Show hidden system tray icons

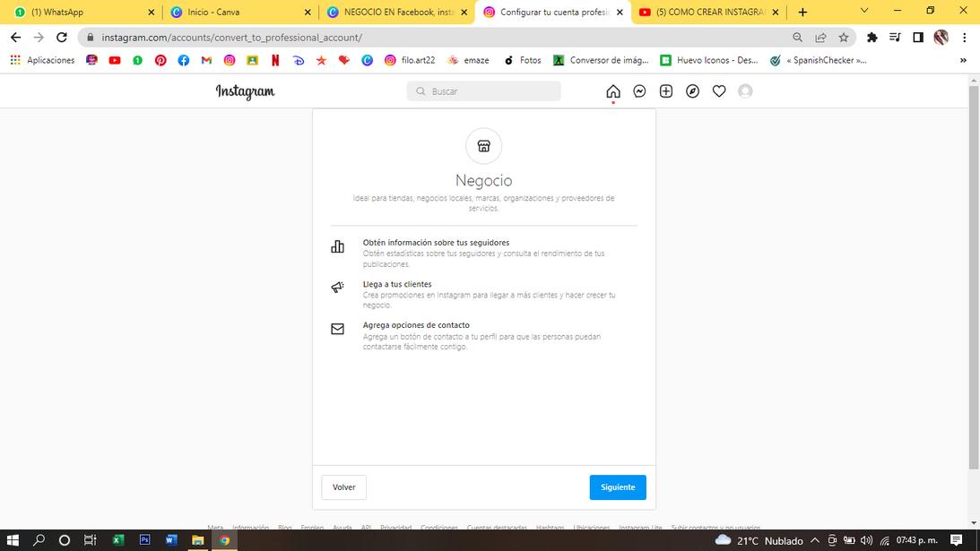(815, 540)
